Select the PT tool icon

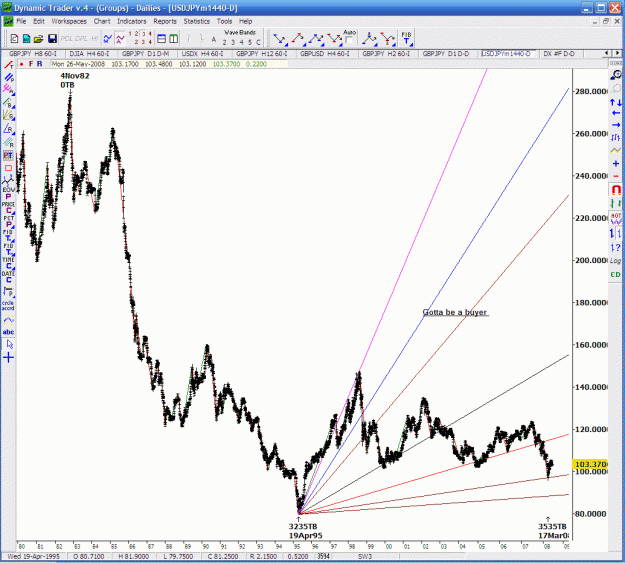(8, 155)
